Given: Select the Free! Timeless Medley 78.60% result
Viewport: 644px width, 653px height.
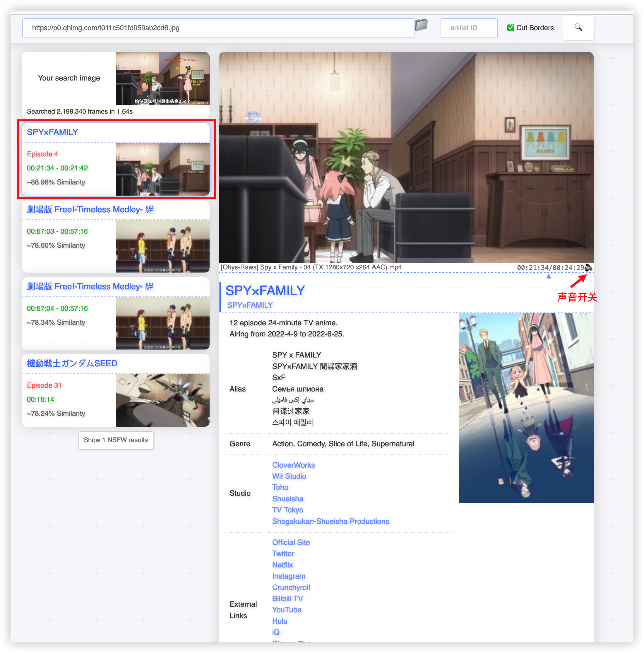Looking at the screenshot, I should (x=116, y=237).
